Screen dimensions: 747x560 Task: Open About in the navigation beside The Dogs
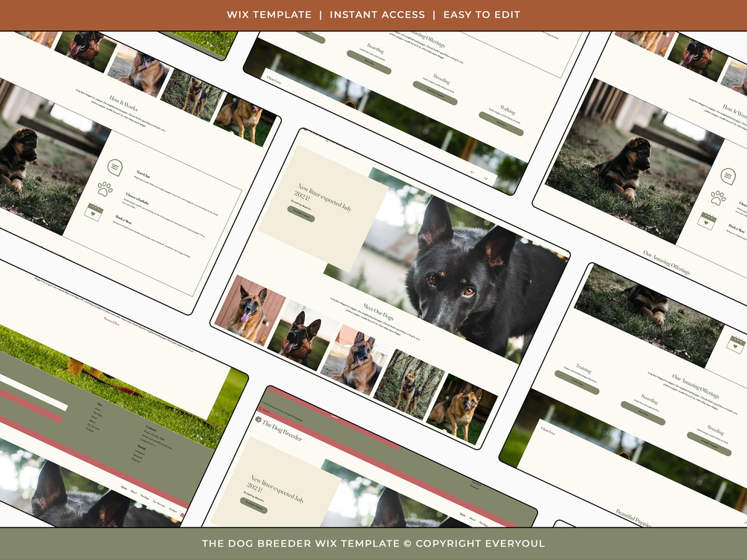point(133,492)
